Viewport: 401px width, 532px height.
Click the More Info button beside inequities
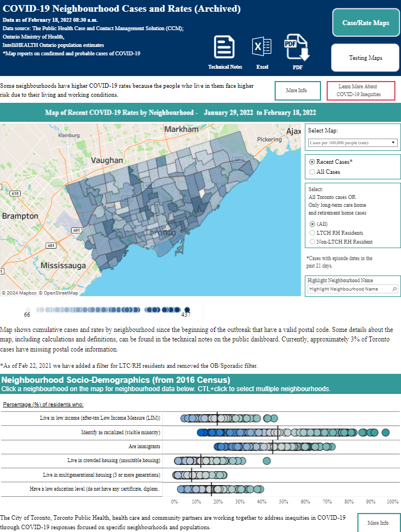[x=298, y=91]
